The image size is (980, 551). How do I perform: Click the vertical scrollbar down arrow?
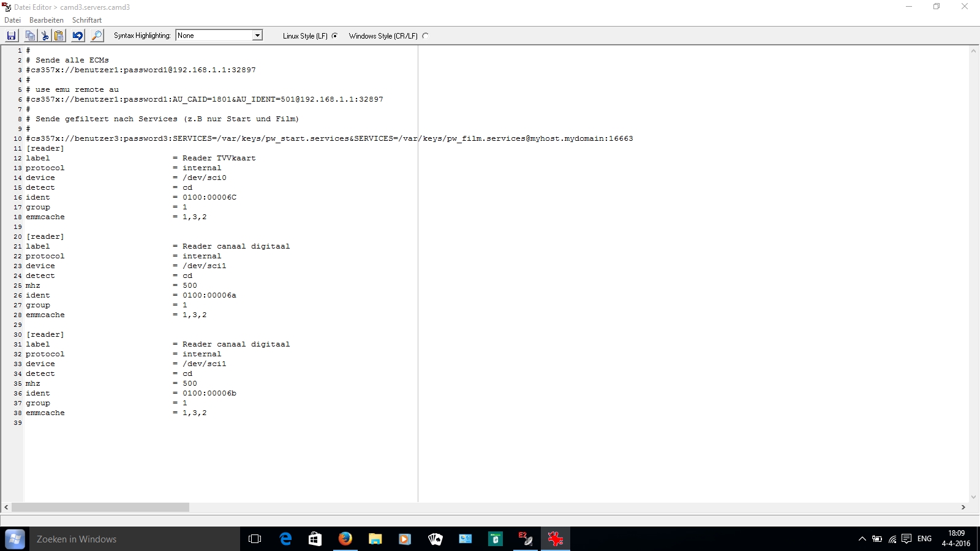pyautogui.click(x=973, y=497)
